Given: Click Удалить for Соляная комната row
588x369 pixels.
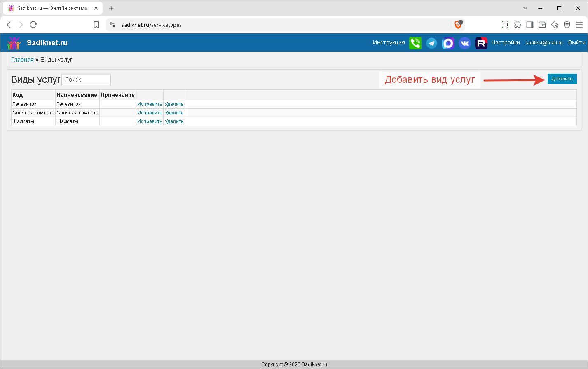Looking at the screenshot, I should (x=174, y=113).
